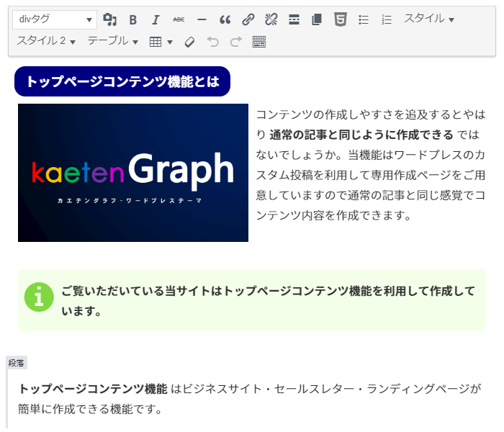
Task: Click the Add Media icon
Action: (x=110, y=19)
